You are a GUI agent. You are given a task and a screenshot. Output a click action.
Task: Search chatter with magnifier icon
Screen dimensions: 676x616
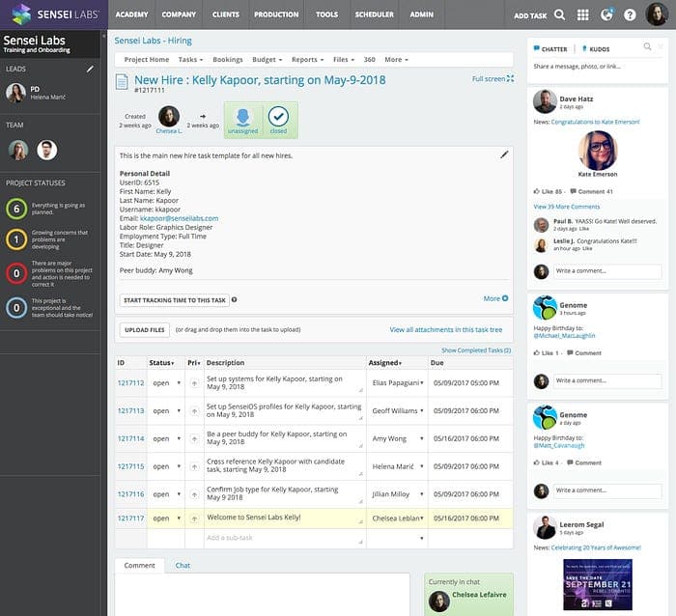[647, 46]
